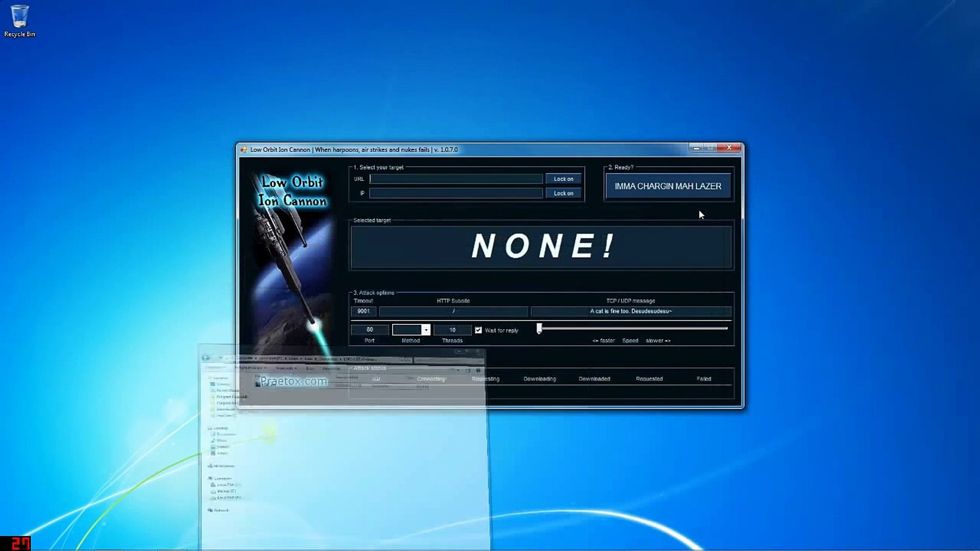This screenshot has height=551, width=980.
Task: Click the Timeout field showing 9001
Action: click(363, 311)
